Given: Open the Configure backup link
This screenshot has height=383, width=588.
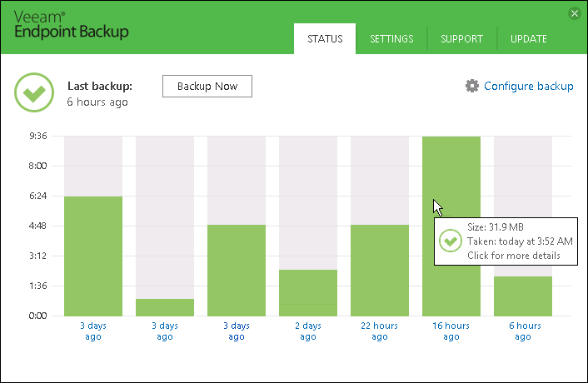Looking at the screenshot, I should point(528,86).
